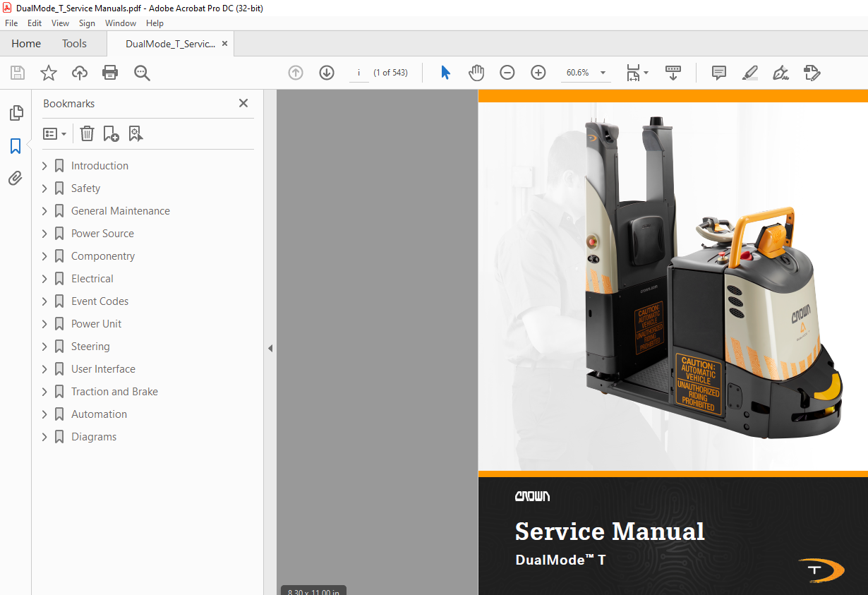Jump to the Safety bookmark text
Image resolution: width=868 pixels, height=595 pixels.
pyautogui.click(x=85, y=188)
